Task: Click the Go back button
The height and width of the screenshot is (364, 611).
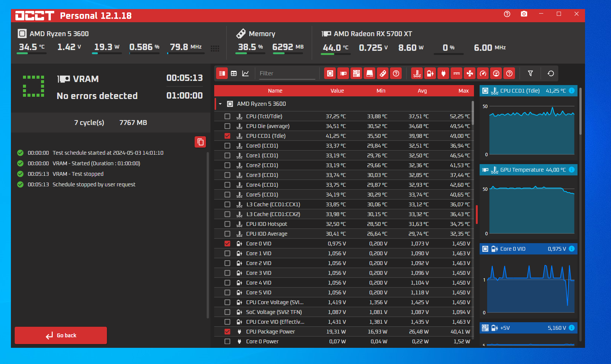Action: pyautogui.click(x=61, y=335)
